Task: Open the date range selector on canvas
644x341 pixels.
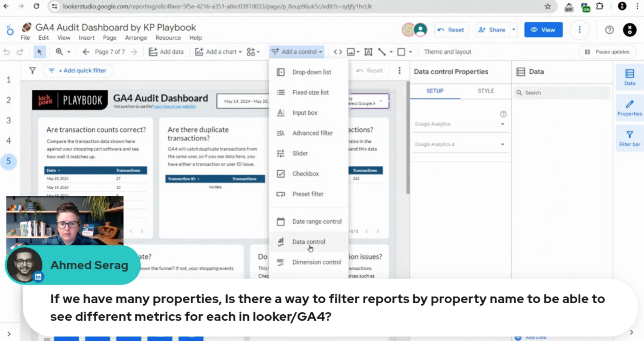Action: tap(244, 101)
